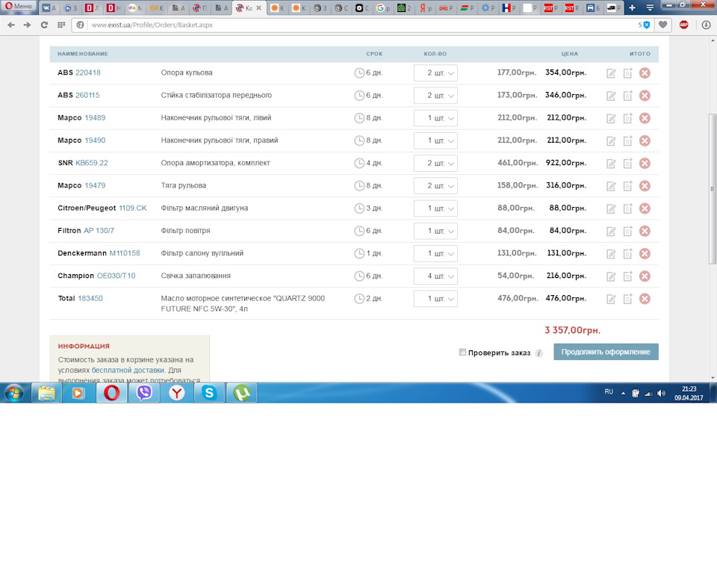This screenshot has height=588, width=717.
Task: Open the бесплатной доставки link
Action: tap(128, 370)
